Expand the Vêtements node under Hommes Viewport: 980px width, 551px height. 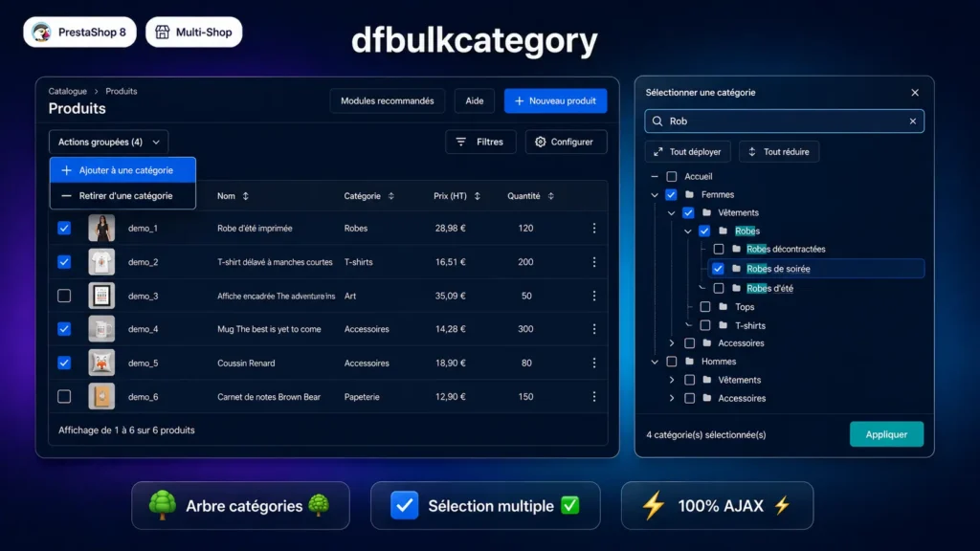tap(672, 380)
